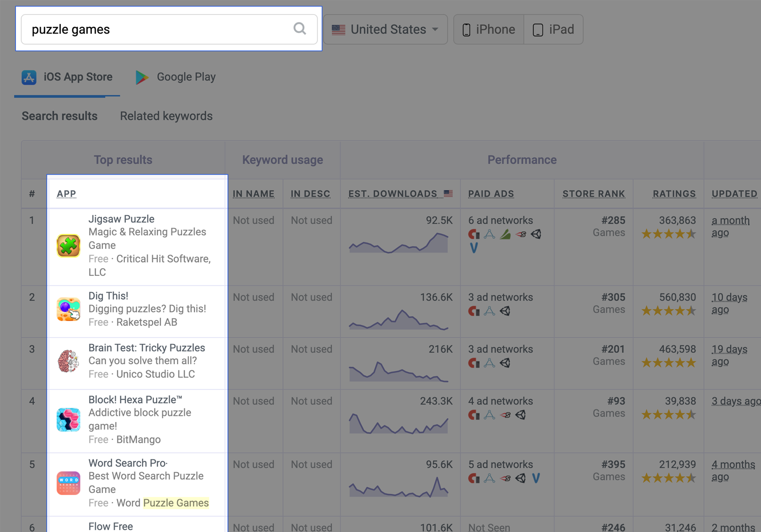Screen dimensions: 761x532
Task: Click Jigsaw Puzzle downloads sparkline chart
Action: pyautogui.click(x=399, y=242)
